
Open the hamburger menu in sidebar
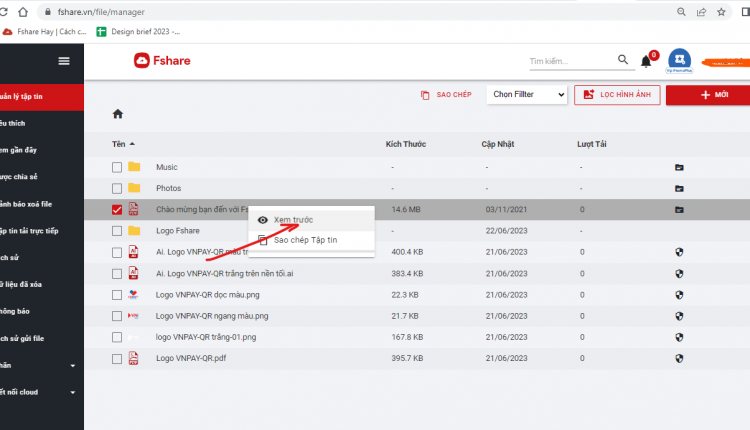tap(64, 61)
